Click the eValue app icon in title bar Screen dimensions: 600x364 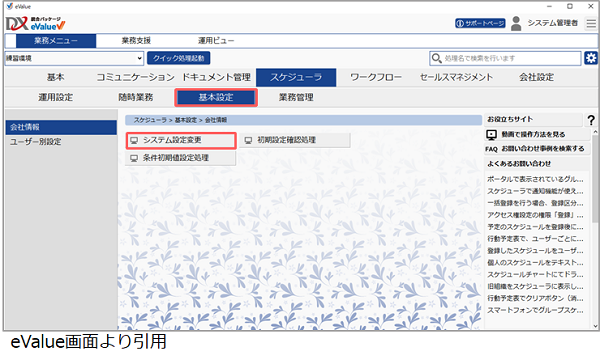[10, 6]
